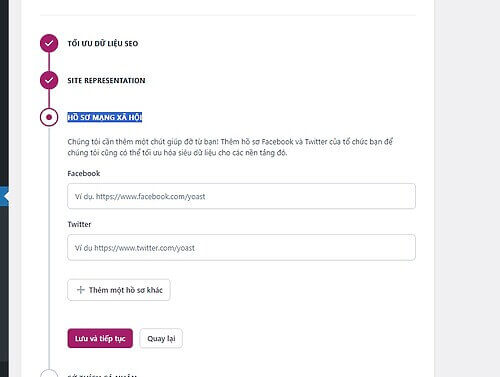Click the progress line connecting completed steps

49,62
